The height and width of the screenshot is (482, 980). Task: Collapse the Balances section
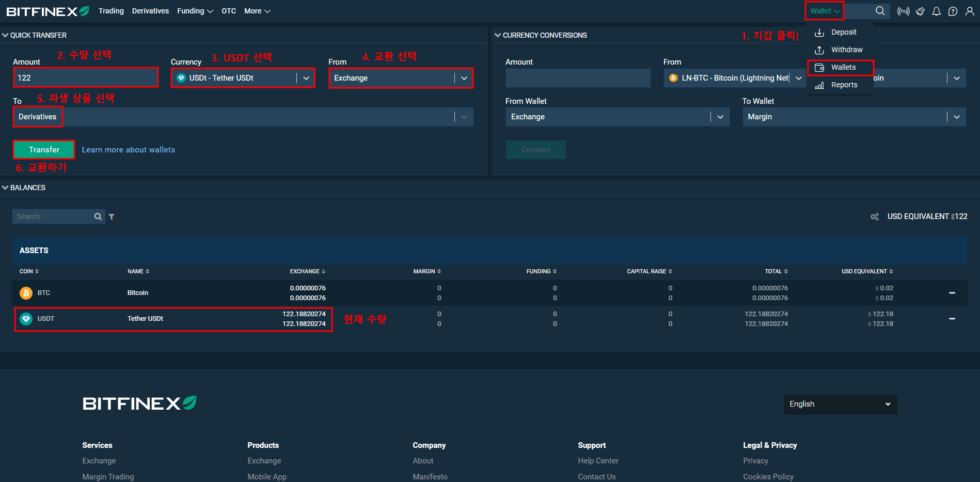pyautogui.click(x=6, y=188)
